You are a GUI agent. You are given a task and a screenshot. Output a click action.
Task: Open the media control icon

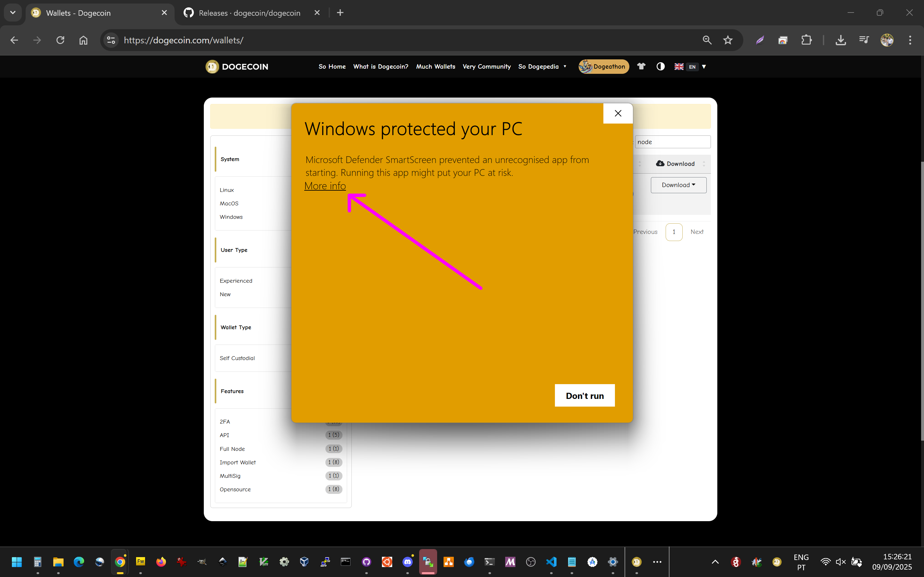point(864,40)
